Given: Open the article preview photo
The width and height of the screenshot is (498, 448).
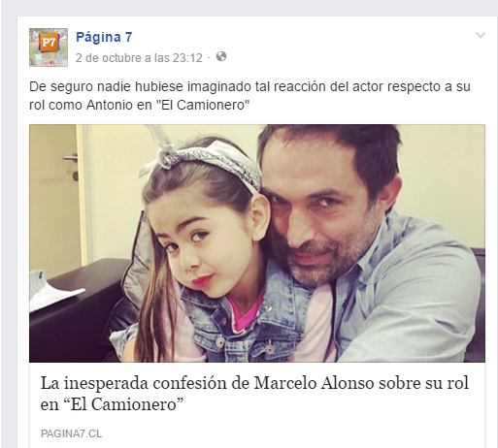Looking at the screenshot, I should [257, 243].
